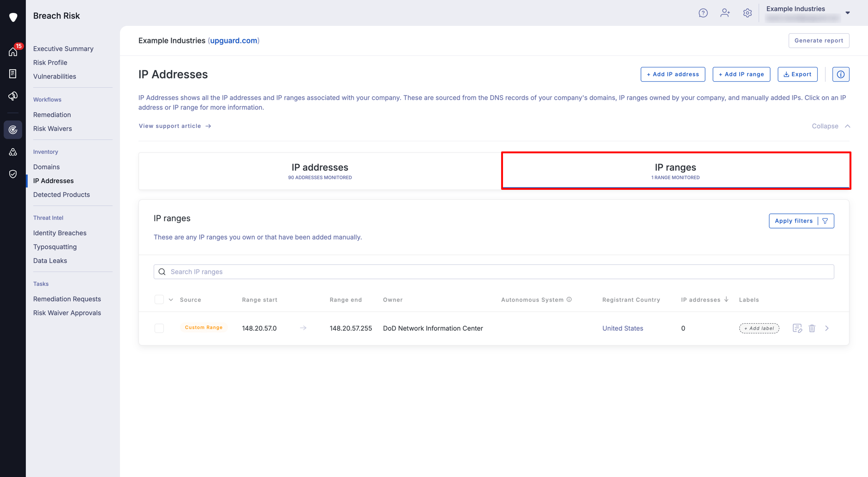Edit notes for the 148.20.57.0 range

pyautogui.click(x=797, y=328)
